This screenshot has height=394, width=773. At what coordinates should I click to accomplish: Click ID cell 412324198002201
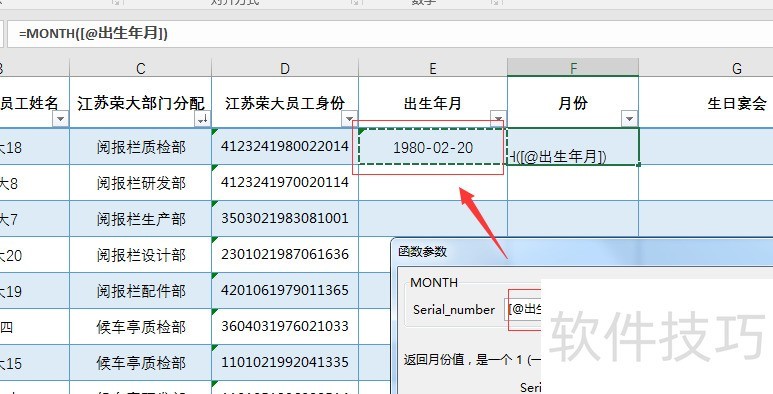[x=285, y=146]
